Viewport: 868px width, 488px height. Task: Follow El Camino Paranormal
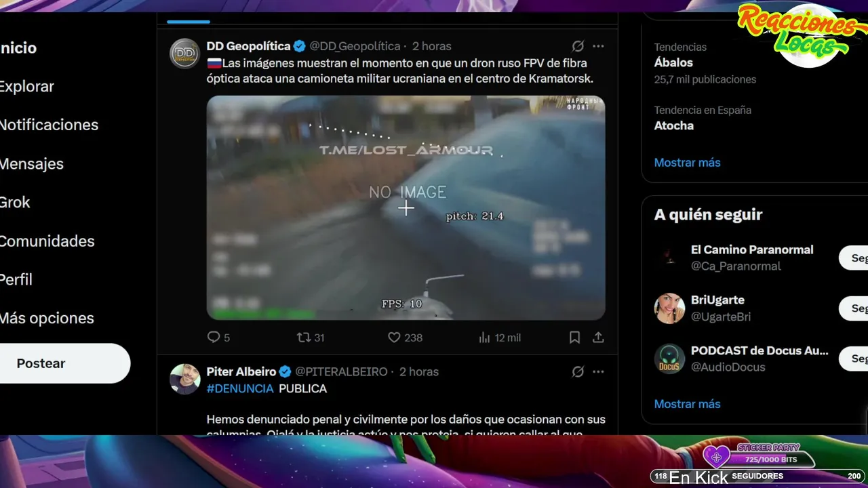[x=856, y=258]
